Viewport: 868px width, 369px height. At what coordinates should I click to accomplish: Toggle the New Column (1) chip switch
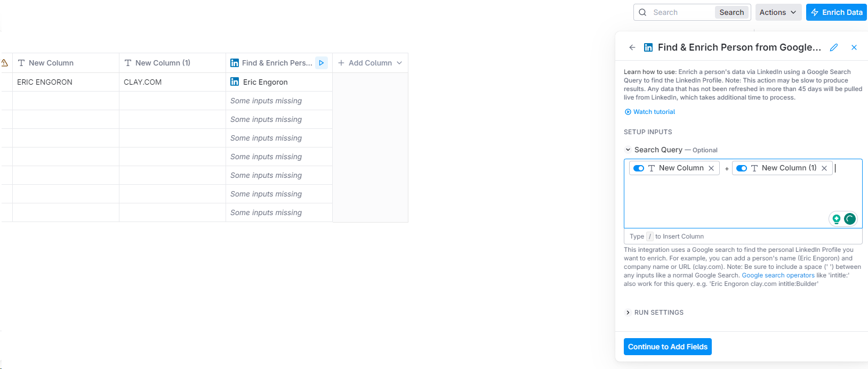coord(742,168)
